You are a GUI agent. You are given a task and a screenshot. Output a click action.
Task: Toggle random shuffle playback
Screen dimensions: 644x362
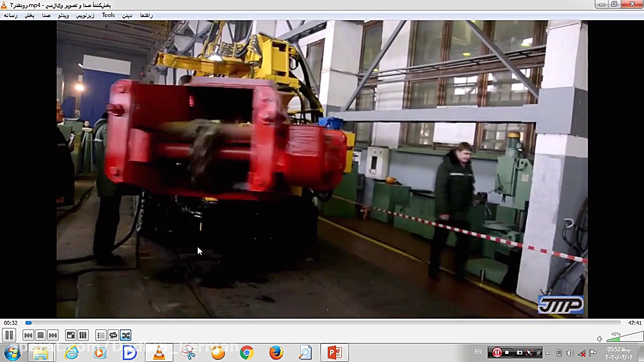pyautogui.click(x=126, y=335)
